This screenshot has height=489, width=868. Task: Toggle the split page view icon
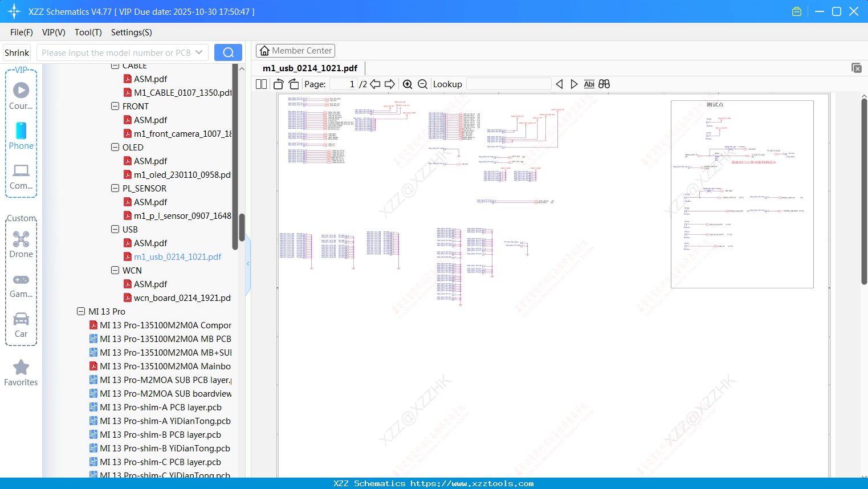(261, 84)
